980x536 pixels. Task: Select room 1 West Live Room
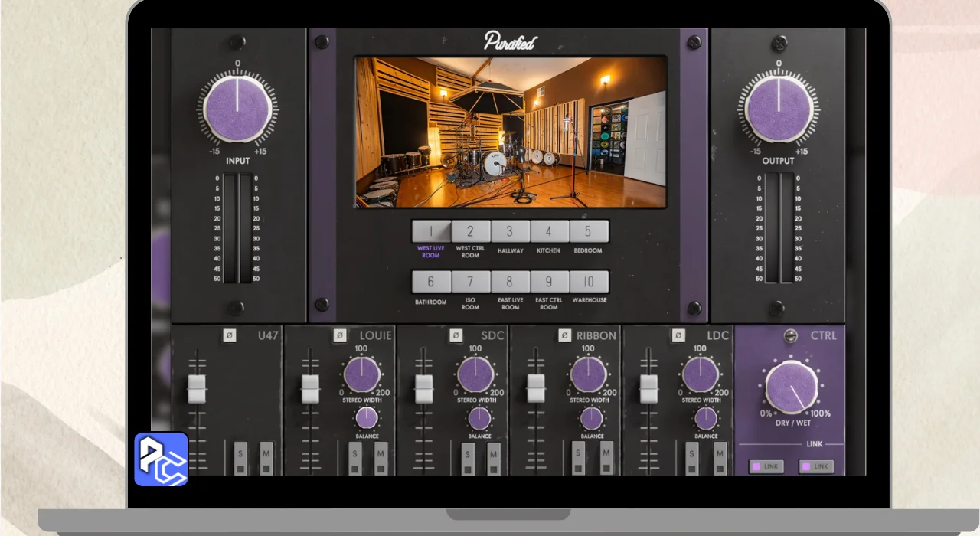tap(430, 231)
